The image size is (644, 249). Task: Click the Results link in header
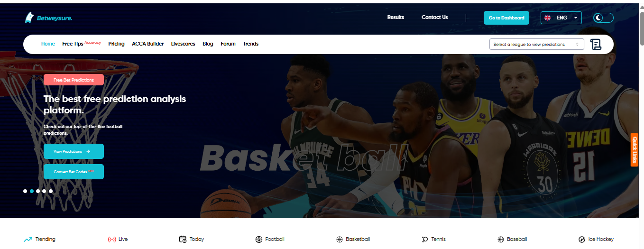[396, 17]
